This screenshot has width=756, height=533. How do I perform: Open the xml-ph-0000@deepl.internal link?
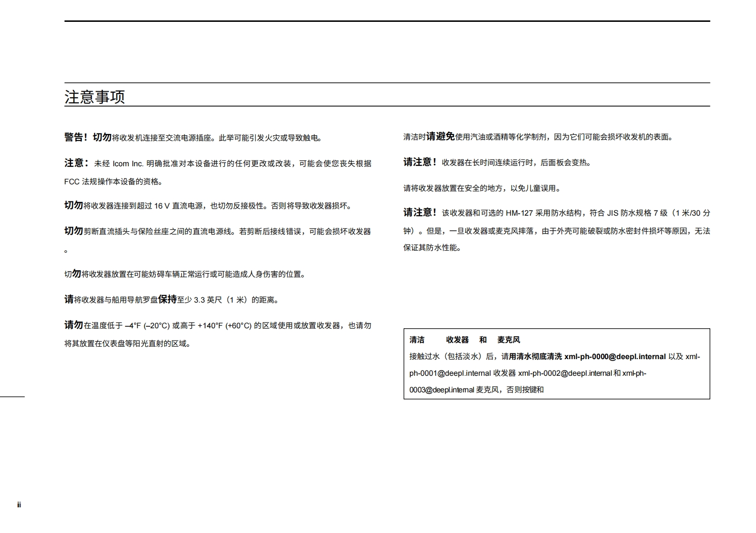(x=615, y=357)
